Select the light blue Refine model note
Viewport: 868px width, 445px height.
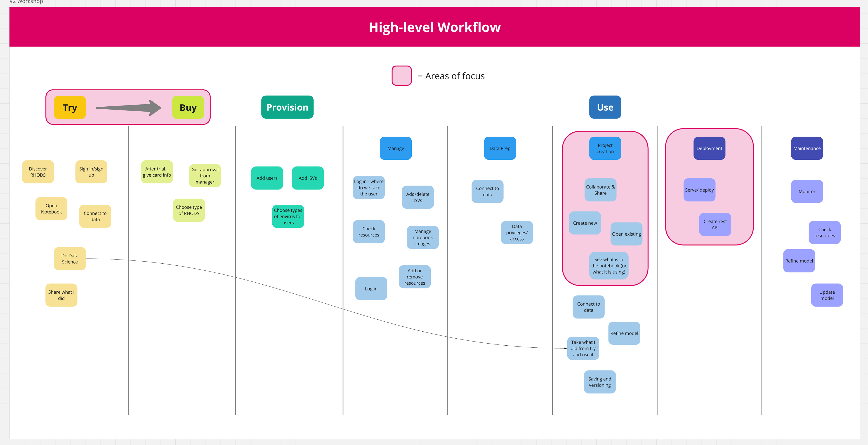624,333
